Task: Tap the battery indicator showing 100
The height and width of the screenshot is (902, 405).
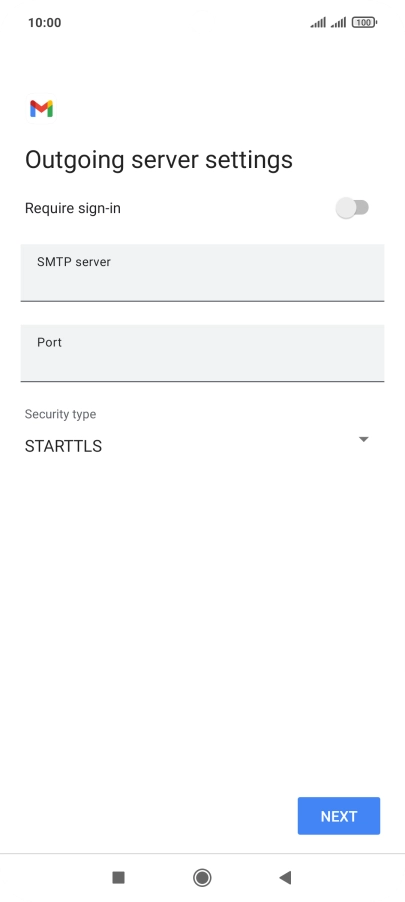Action: coord(364,22)
